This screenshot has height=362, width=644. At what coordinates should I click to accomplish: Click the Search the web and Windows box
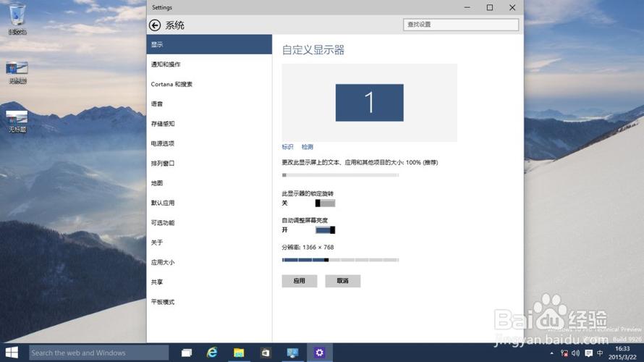98,353
